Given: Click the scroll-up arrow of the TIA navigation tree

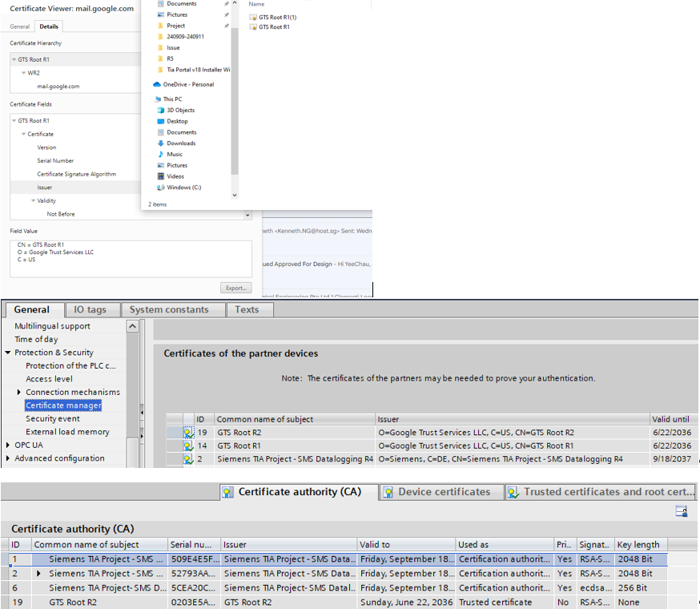Looking at the screenshot, I should (132, 327).
